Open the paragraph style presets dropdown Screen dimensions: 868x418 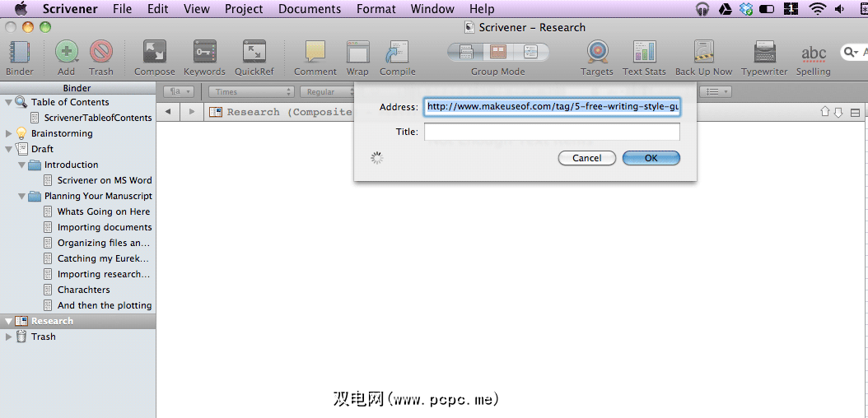[x=178, y=92]
